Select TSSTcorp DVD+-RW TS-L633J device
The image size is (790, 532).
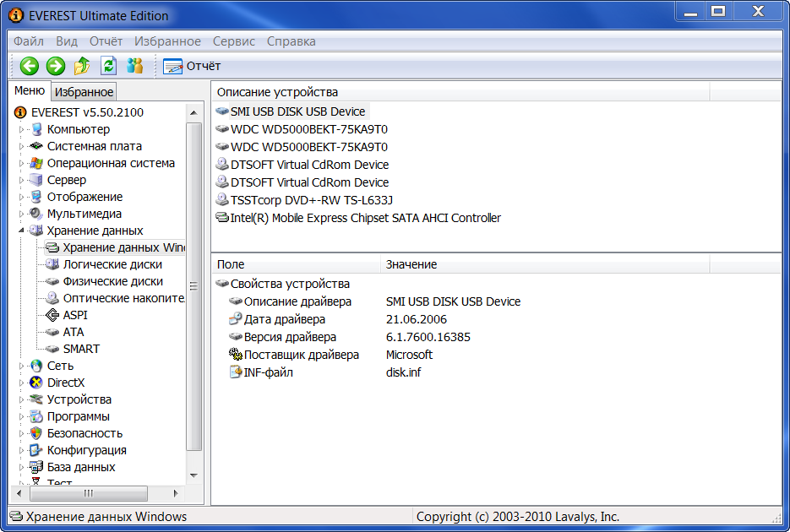pyautogui.click(x=312, y=200)
